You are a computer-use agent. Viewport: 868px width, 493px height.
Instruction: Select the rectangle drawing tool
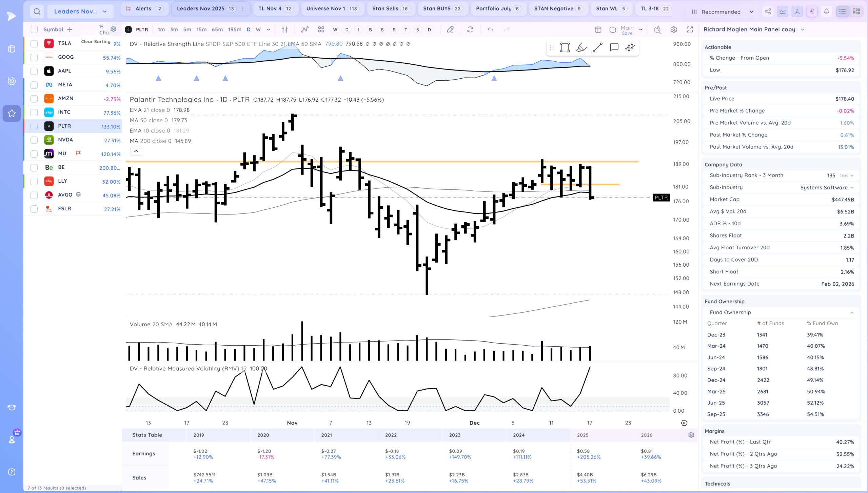click(x=565, y=47)
